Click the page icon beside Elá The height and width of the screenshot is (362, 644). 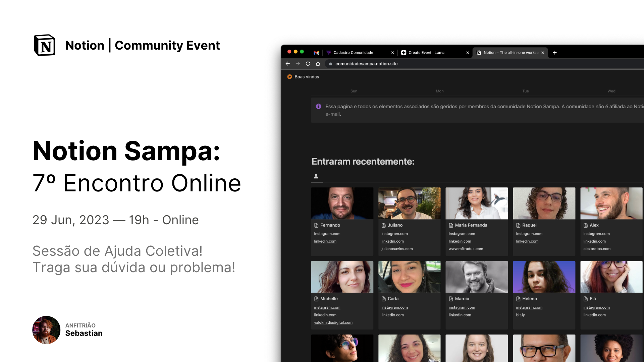586,299
